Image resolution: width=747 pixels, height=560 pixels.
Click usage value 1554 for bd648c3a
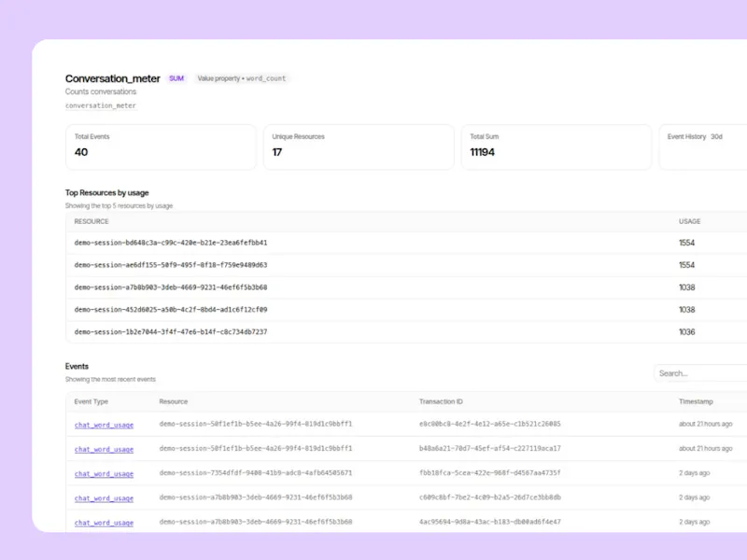[x=686, y=243]
